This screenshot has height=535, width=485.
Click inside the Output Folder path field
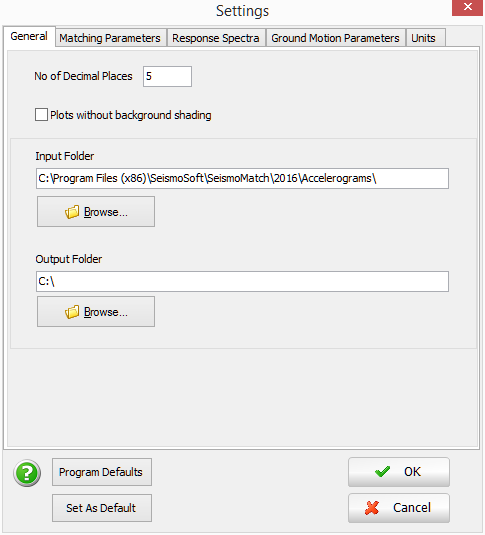point(242,281)
